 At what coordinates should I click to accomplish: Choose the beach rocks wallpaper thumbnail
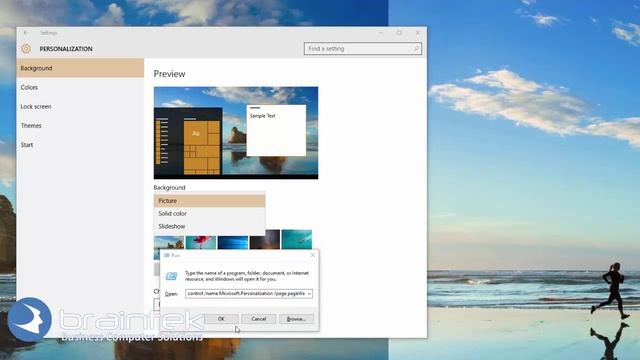pyautogui.click(x=169, y=242)
